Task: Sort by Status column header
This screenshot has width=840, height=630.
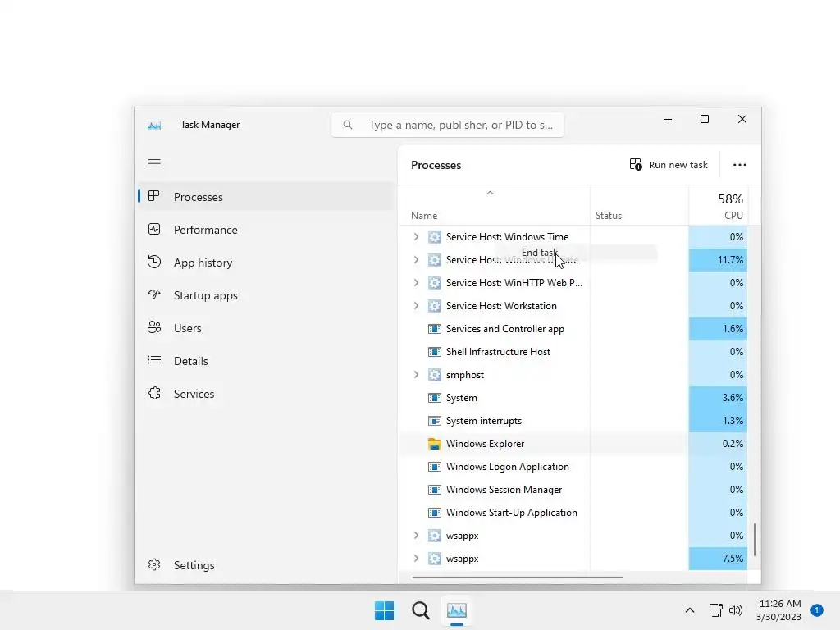Action: [639, 205]
